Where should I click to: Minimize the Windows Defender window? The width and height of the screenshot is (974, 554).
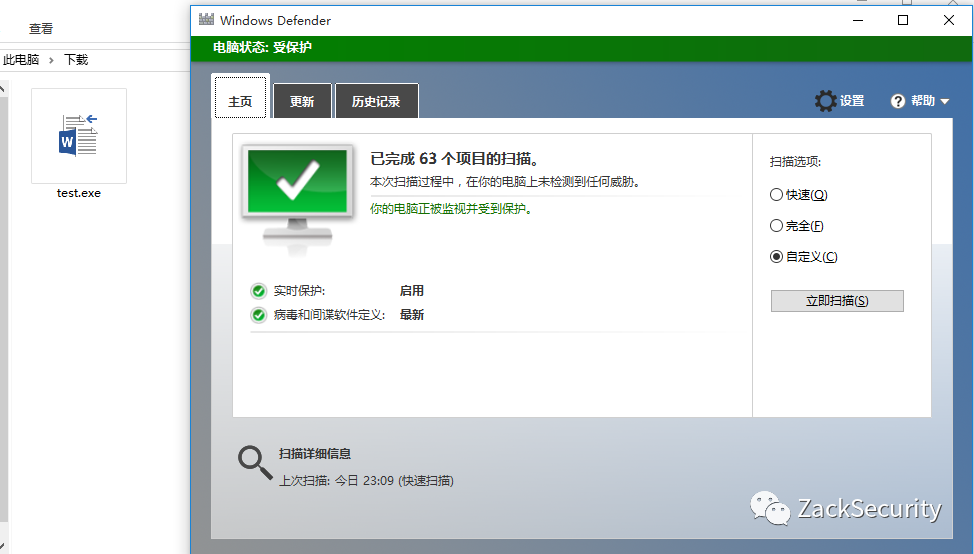click(x=858, y=20)
